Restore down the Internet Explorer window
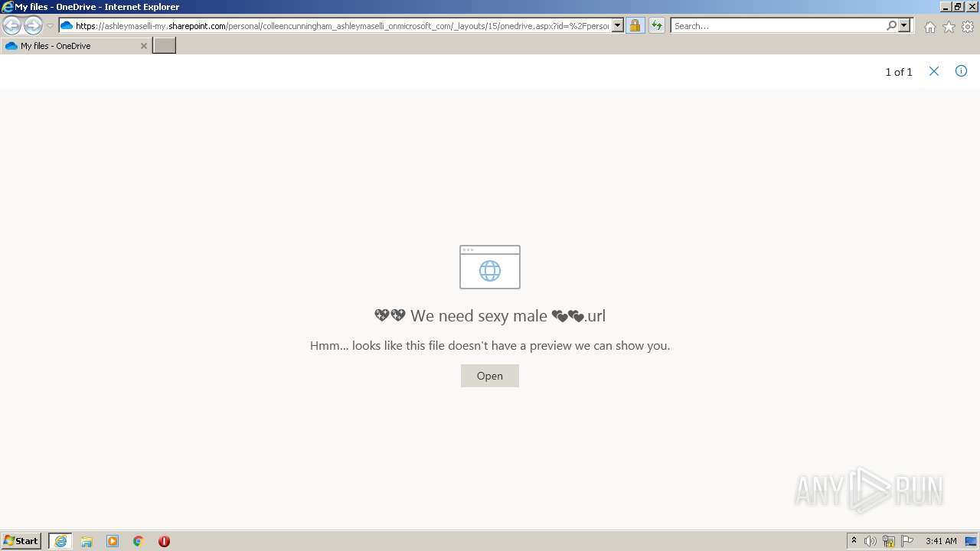Image resolution: width=980 pixels, height=551 pixels. [x=958, y=7]
